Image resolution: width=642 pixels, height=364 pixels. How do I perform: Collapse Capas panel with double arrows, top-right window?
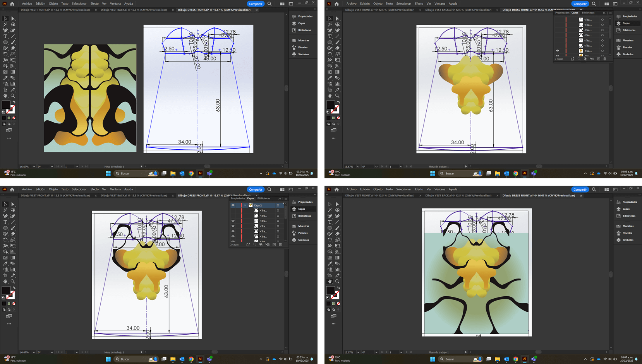pyautogui.click(x=604, y=13)
